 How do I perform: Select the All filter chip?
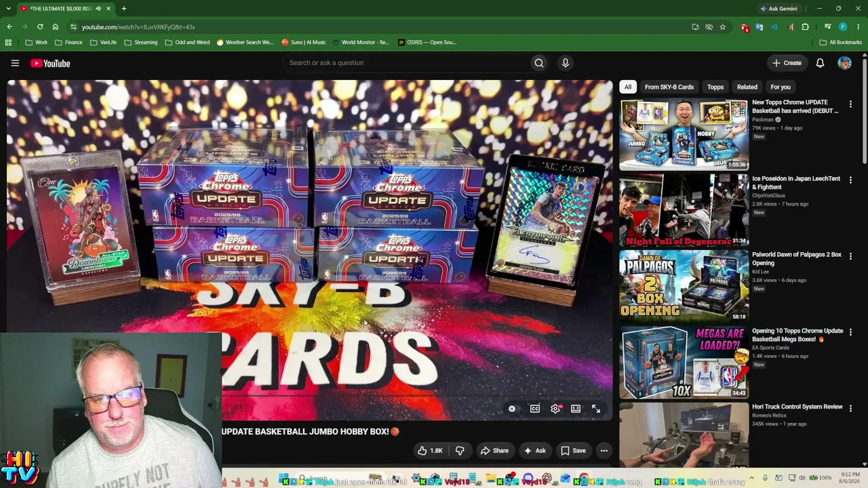coord(628,87)
